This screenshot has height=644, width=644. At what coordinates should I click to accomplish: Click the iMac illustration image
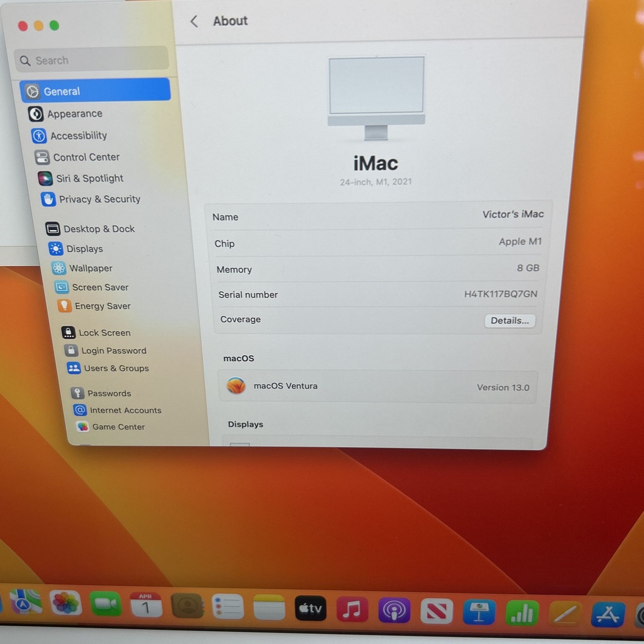pyautogui.click(x=376, y=98)
